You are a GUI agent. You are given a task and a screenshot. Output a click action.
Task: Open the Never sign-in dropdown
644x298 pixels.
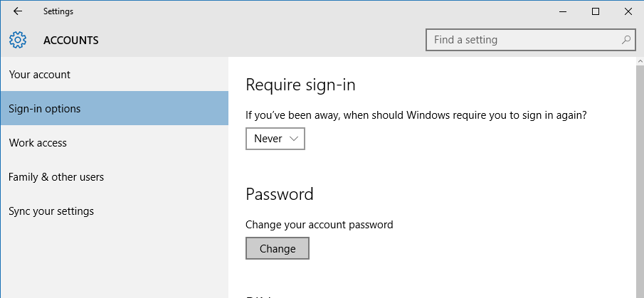pyautogui.click(x=275, y=139)
